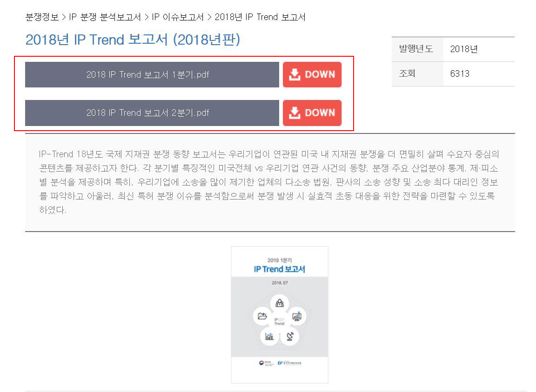Go to IP 이슈보고서 breadcrumb

tap(178, 17)
